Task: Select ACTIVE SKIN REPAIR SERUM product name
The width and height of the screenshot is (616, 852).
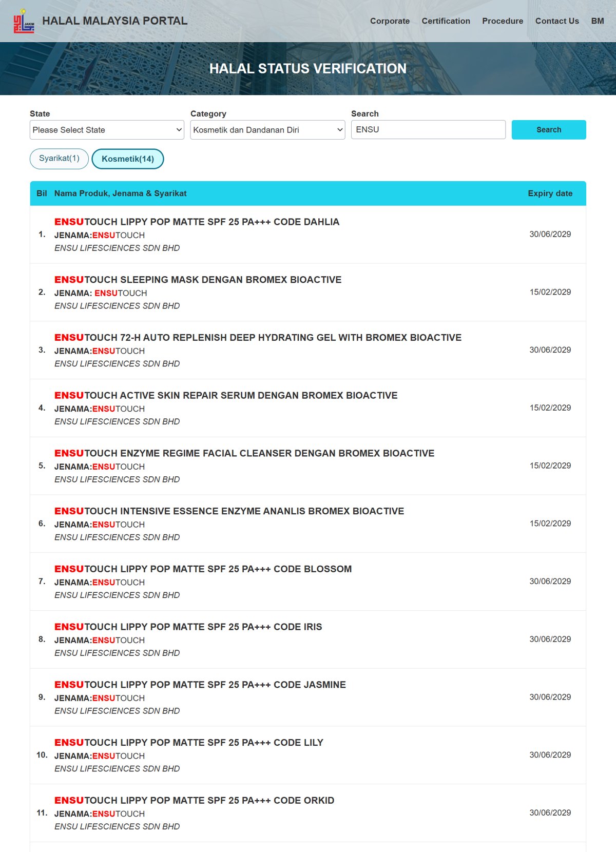Action: tap(226, 396)
